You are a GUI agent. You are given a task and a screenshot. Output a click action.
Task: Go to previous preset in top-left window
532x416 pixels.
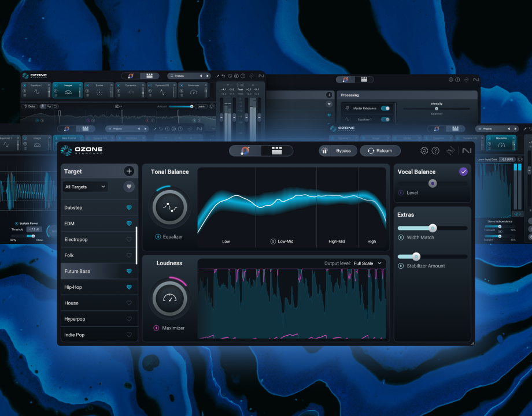pos(201,76)
